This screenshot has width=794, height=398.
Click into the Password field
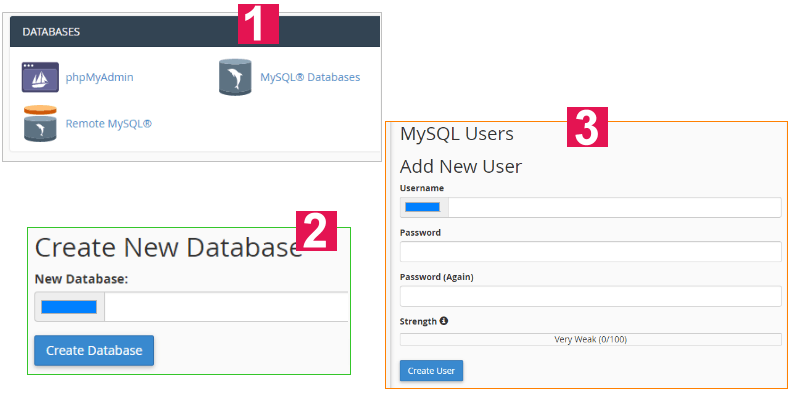pos(590,252)
